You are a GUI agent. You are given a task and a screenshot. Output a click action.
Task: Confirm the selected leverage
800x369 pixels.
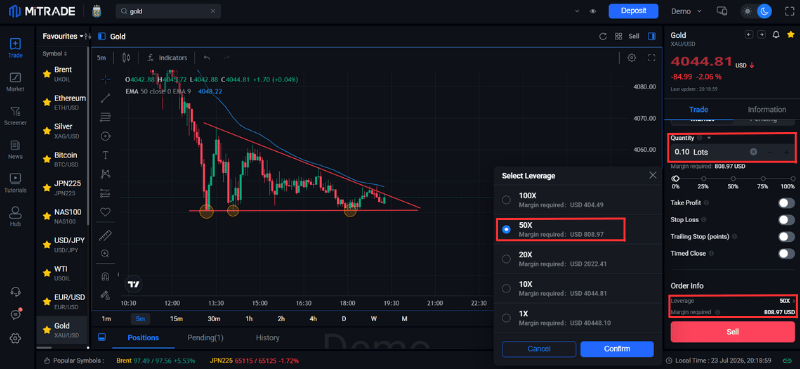617,349
